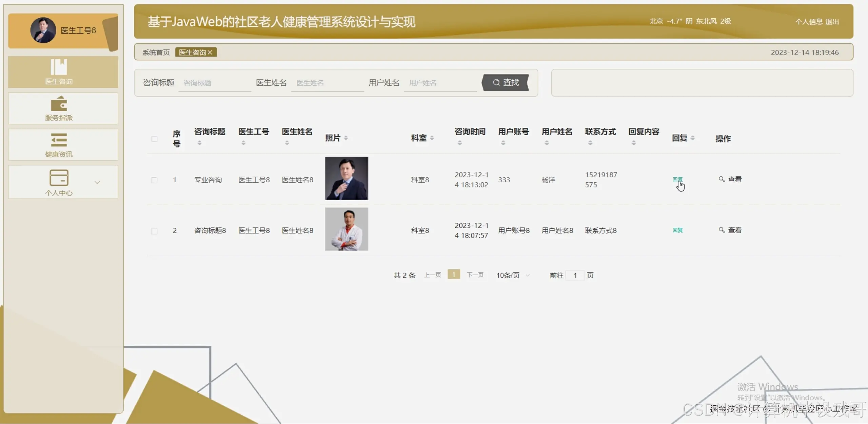Sort by 咨询标题 column arrows
Viewport: 868px width, 424px height.
[199, 143]
